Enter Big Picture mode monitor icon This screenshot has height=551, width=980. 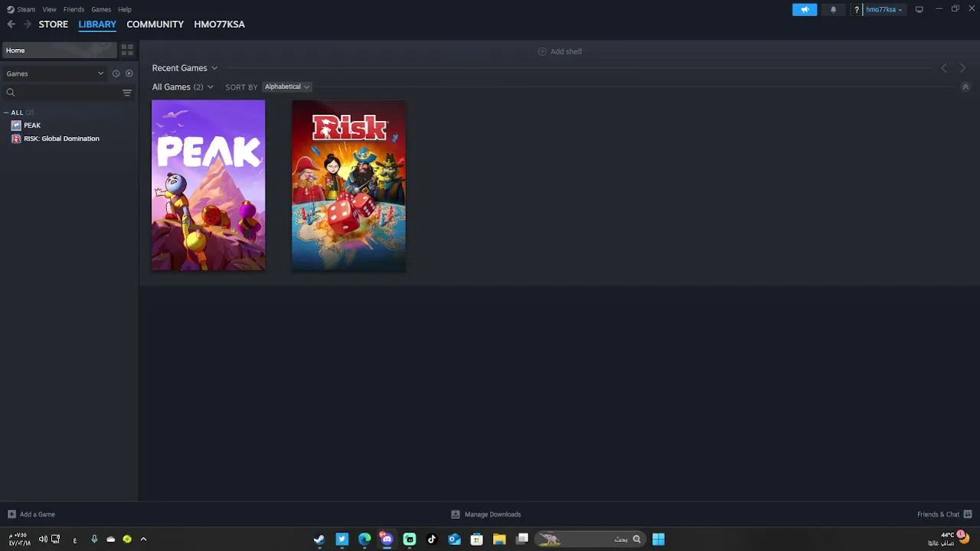point(919,9)
